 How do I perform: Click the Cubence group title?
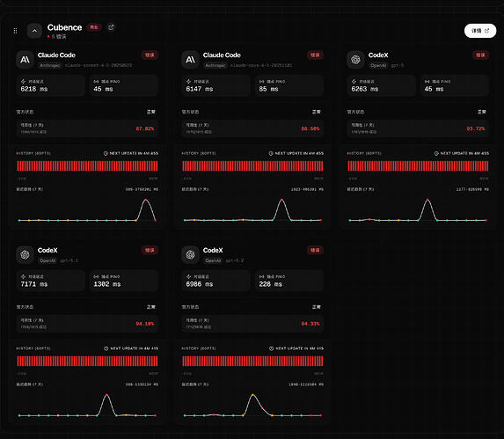click(x=64, y=27)
